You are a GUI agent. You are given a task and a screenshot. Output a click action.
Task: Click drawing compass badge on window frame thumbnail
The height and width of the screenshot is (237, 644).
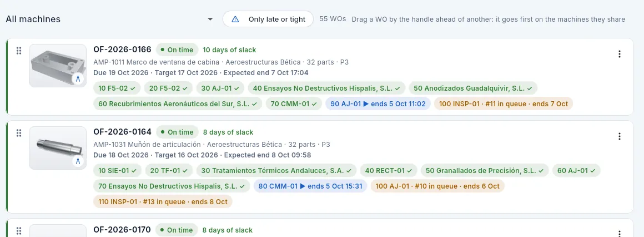(x=78, y=78)
